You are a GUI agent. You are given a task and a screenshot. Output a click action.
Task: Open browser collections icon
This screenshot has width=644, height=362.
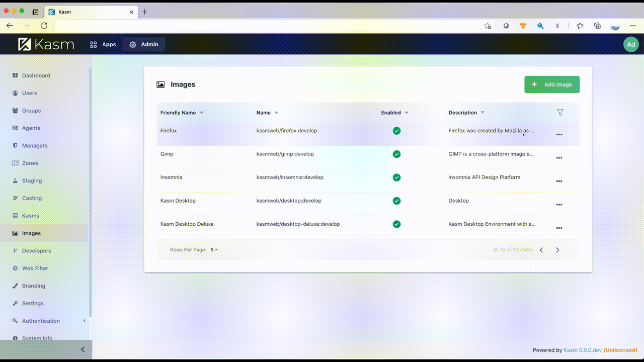coord(597,26)
